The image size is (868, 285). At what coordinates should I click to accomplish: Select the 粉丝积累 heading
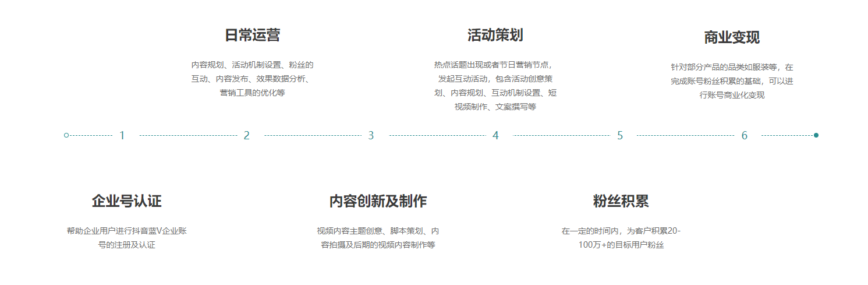621,202
